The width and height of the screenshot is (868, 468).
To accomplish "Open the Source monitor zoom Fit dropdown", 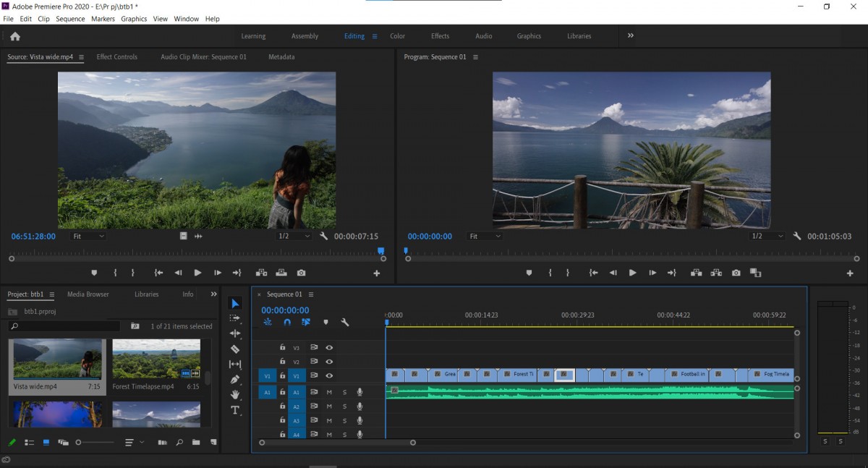I will pyautogui.click(x=88, y=236).
